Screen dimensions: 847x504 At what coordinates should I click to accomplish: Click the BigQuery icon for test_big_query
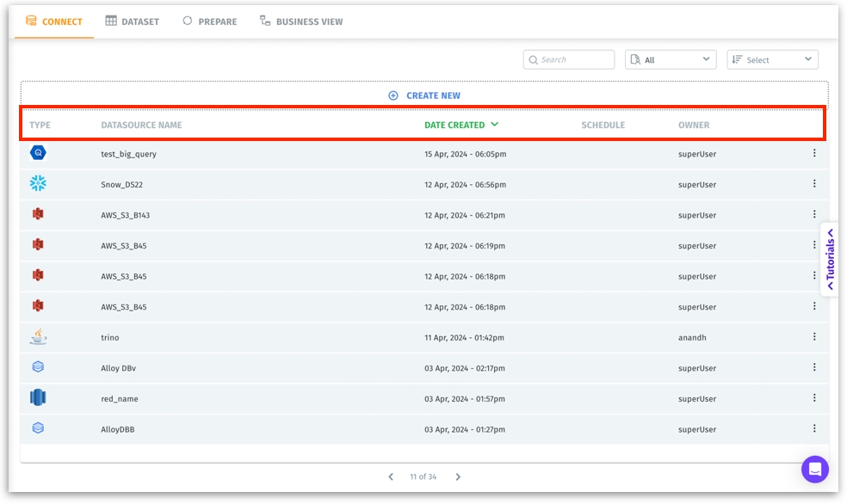(x=38, y=153)
